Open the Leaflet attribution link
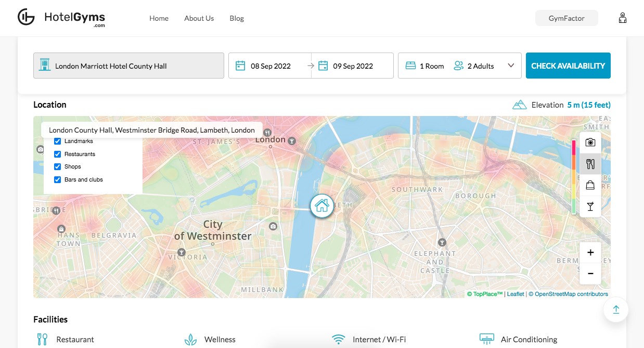The image size is (644, 348). [516, 294]
